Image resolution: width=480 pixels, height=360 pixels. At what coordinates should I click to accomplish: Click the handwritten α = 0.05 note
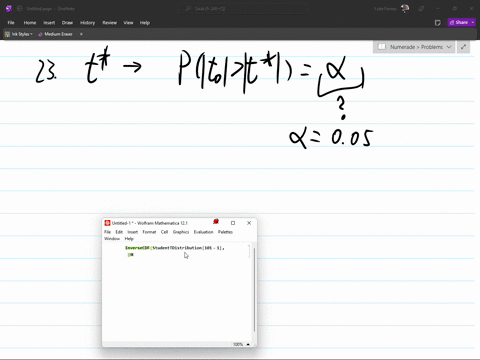click(x=331, y=137)
